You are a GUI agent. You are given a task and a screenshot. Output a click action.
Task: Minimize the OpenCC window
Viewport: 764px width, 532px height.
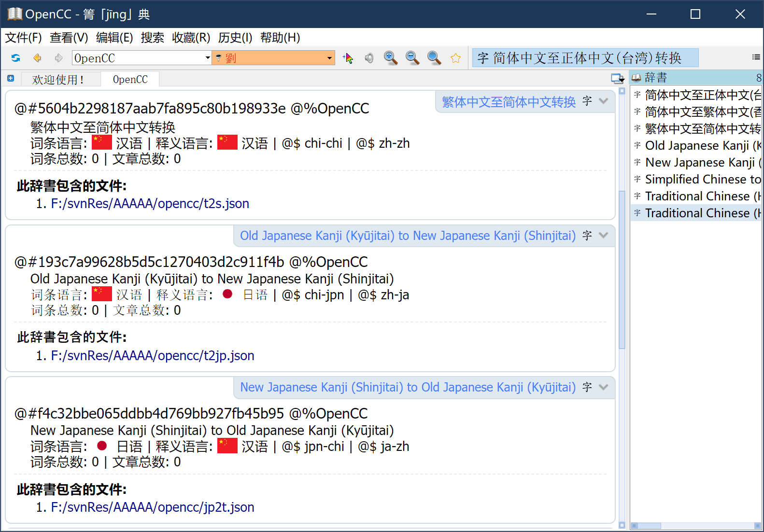tap(651, 14)
